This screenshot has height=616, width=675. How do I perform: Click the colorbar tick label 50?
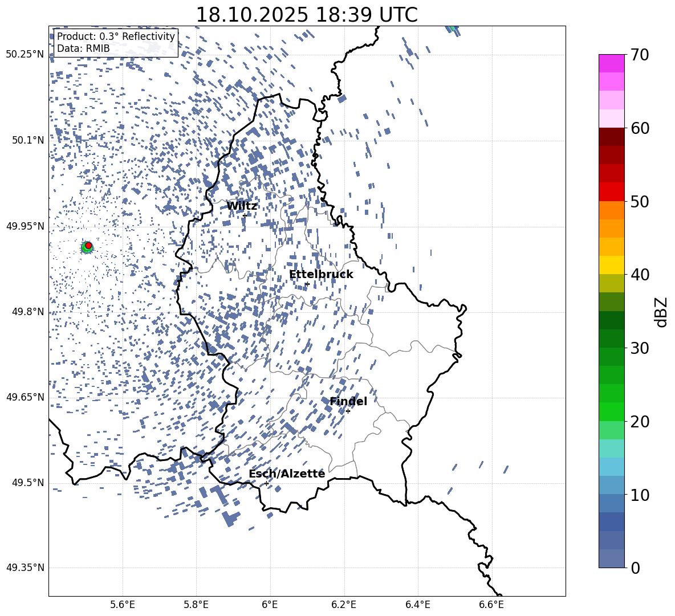coord(639,201)
